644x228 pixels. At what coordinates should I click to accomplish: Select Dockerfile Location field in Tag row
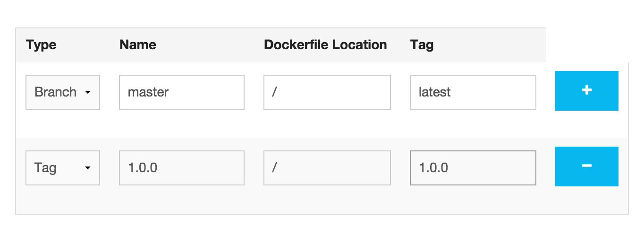(x=327, y=168)
